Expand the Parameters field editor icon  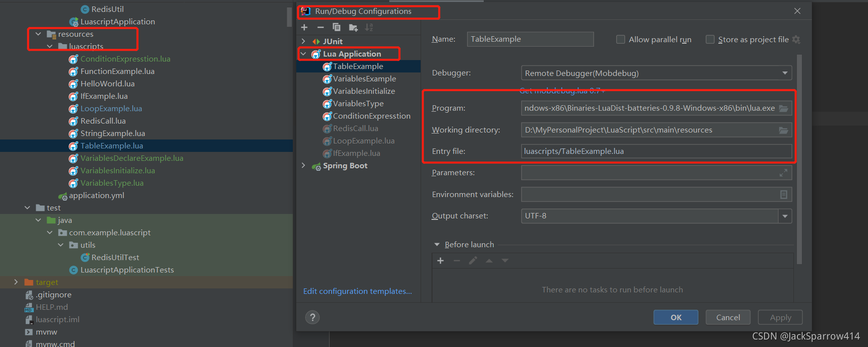(x=783, y=173)
